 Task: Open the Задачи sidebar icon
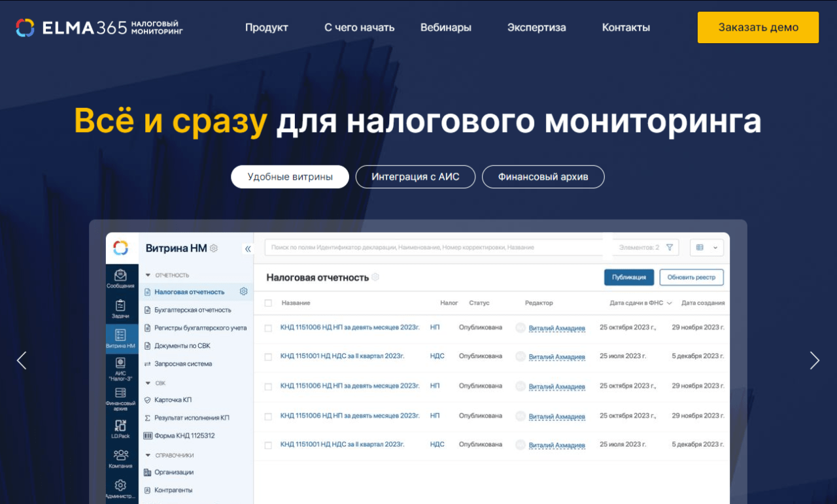click(120, 309)
